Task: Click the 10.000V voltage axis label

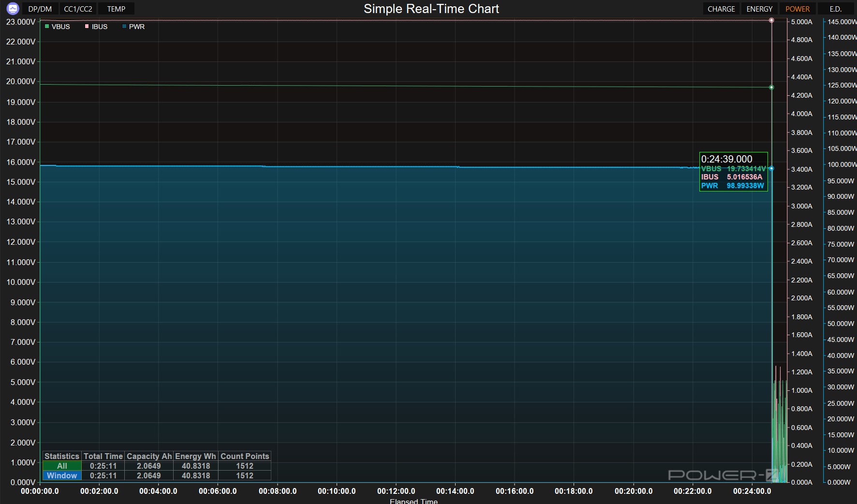Action: pos(21,282)
